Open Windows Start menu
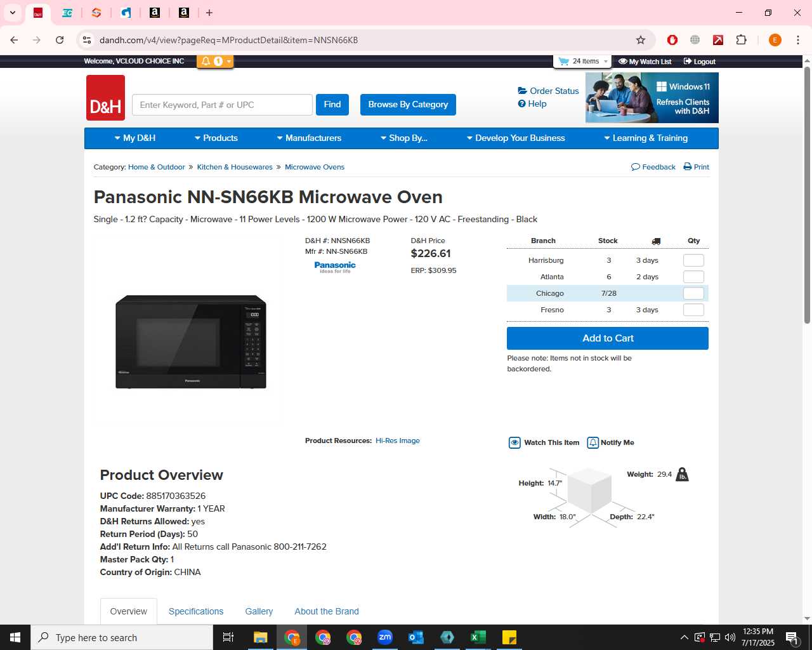 point(15,637)
